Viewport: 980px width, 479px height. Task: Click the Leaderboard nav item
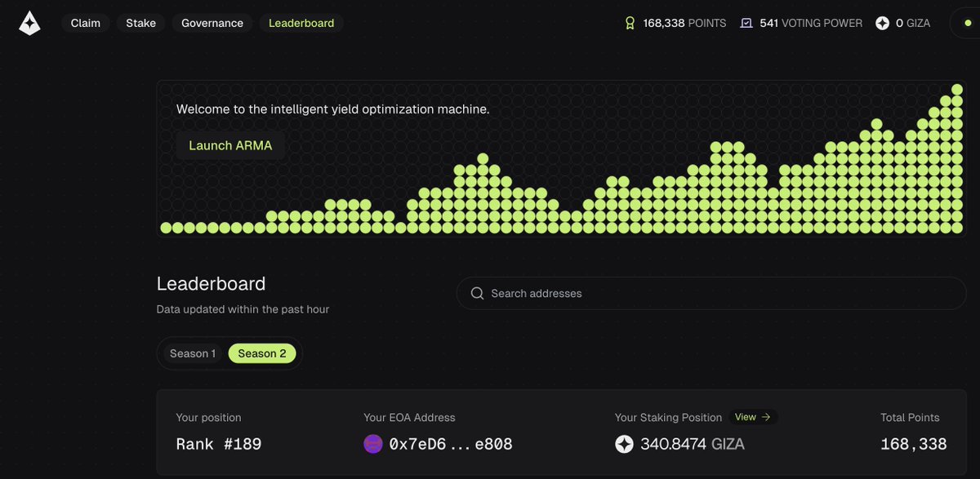[x=301, y=23]
